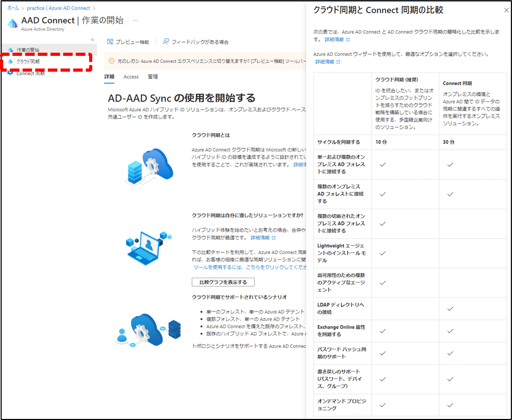Click cloud sync checkmark in 高可用性 row

[x=382, y=282]
